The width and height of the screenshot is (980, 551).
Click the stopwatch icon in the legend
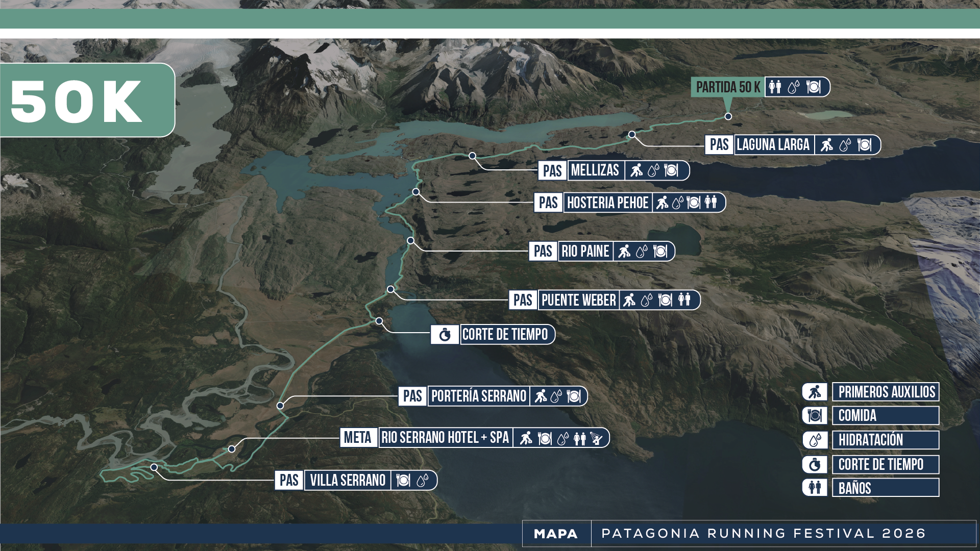click(x=815, y=464)
